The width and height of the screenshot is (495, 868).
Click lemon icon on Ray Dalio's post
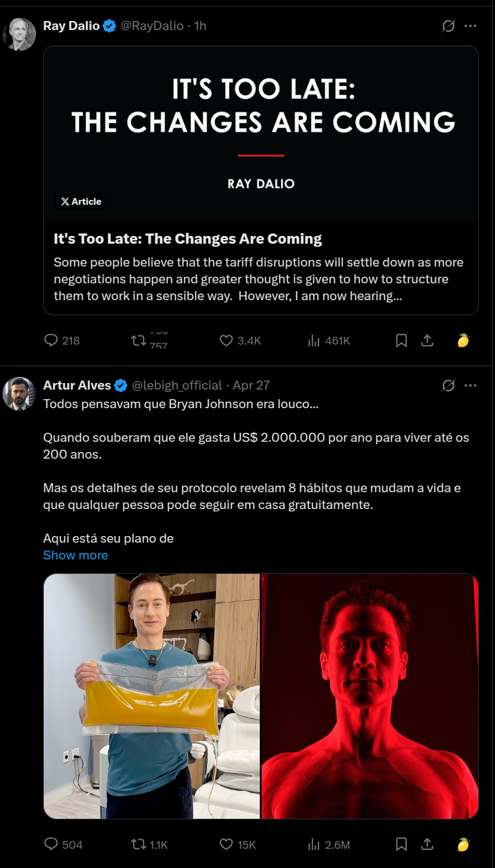coord(463,340)
